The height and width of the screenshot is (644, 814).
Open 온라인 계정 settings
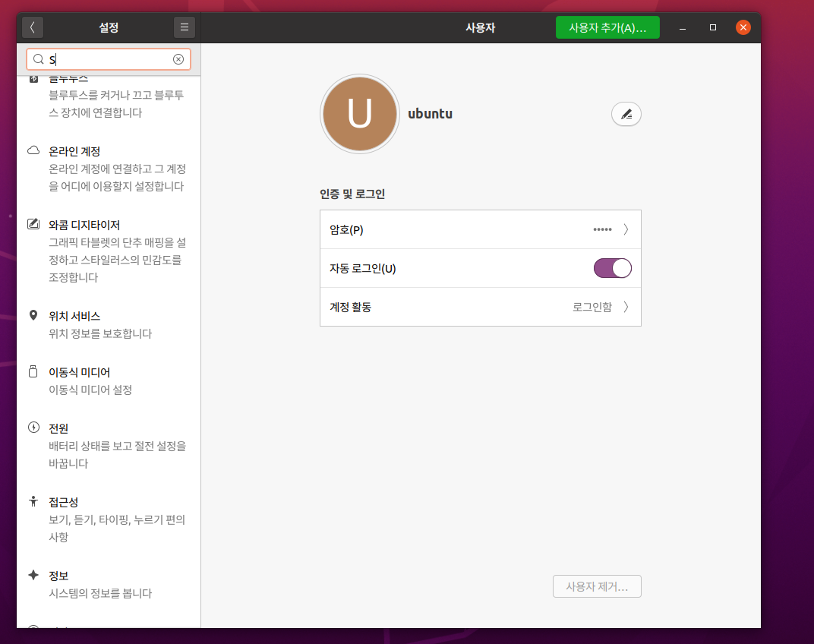pos(109,169)
